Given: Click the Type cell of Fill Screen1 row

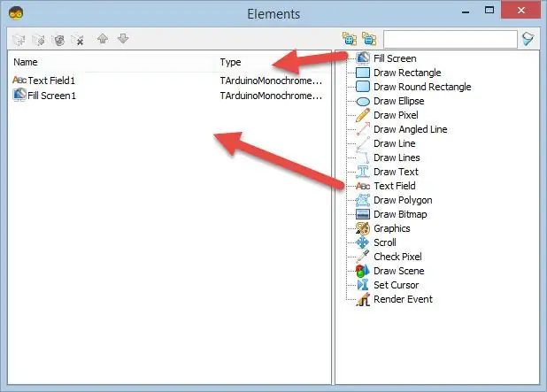Looking at the screenshot, I should pyautogui.click(x=271, y=96).
